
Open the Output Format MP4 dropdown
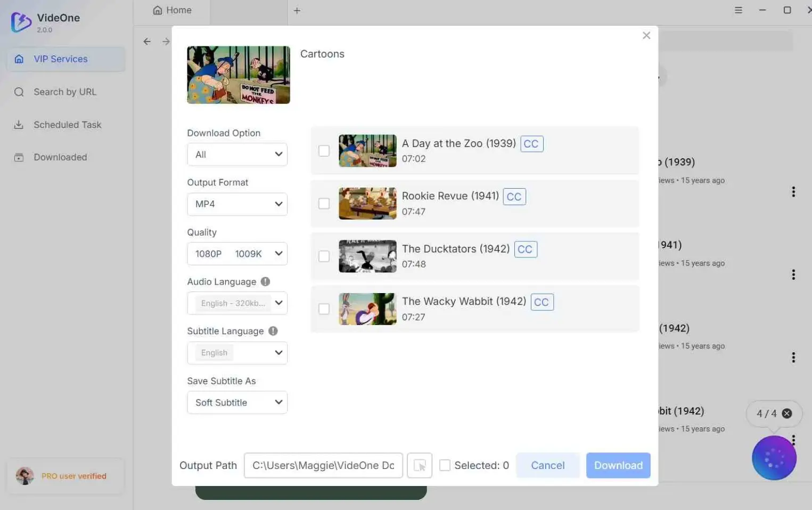coord(237,204)
